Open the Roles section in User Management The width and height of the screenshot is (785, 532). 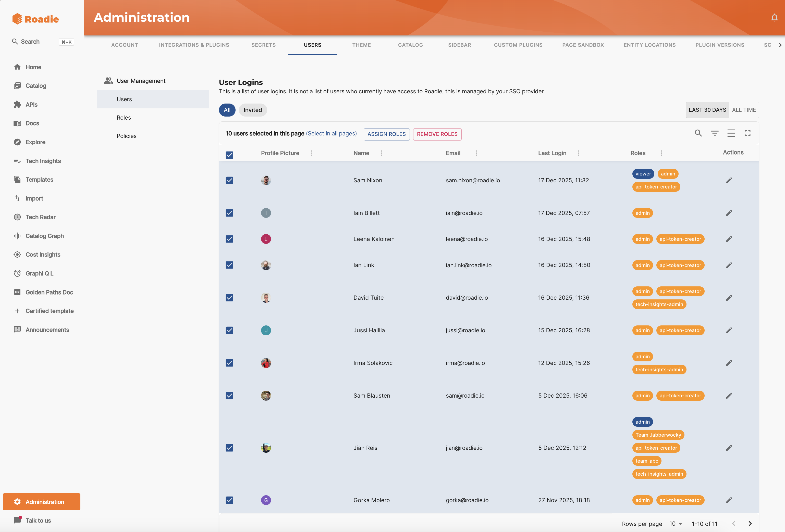point(124,118)
